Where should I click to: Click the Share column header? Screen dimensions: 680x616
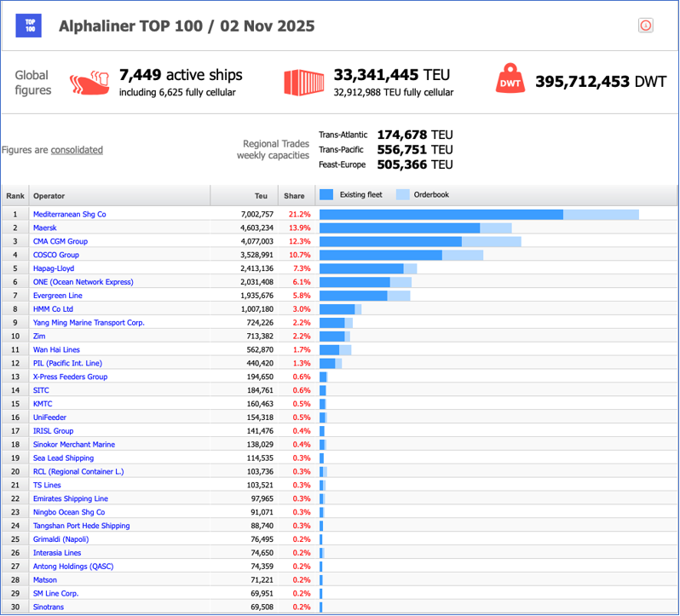[294, 196]
